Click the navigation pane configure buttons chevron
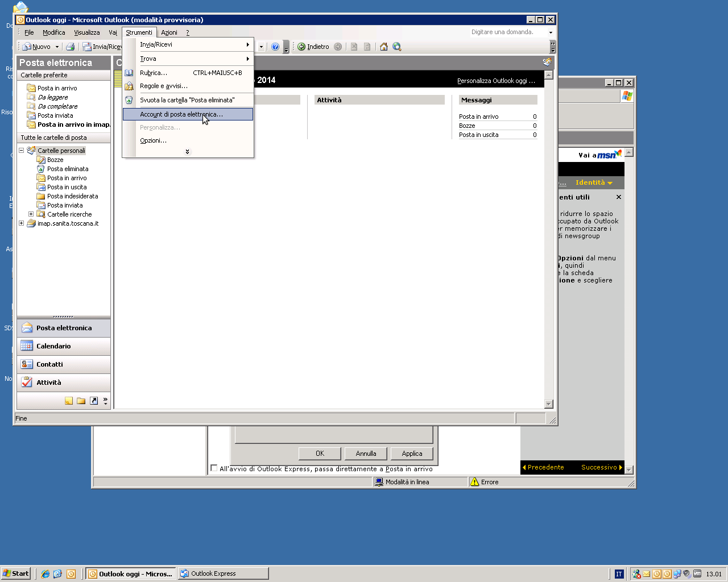The image size is (728, 582). [105, 401]
